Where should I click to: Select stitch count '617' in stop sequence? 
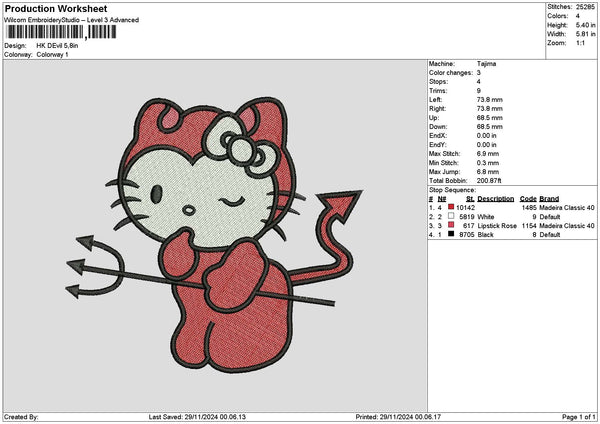tap(469, 226)
